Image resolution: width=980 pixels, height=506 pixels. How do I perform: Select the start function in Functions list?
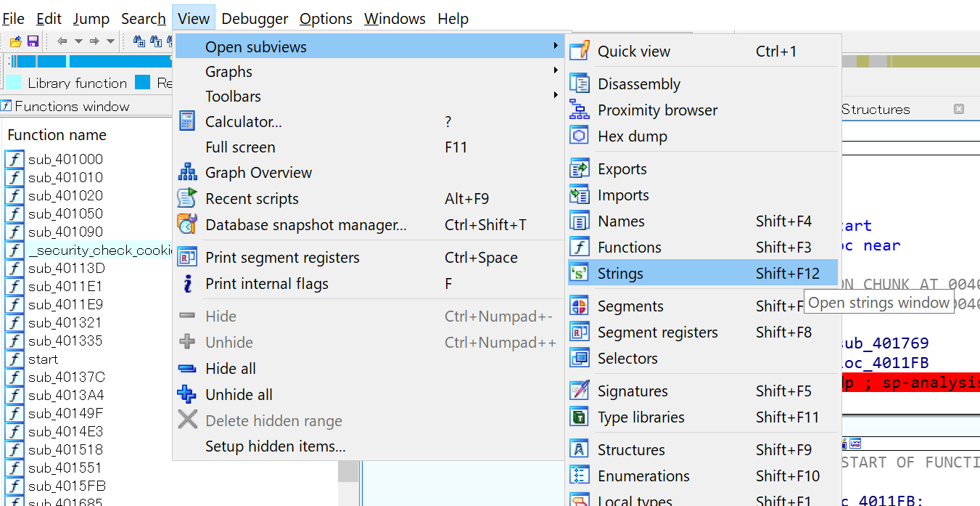(x=43, y=359)
